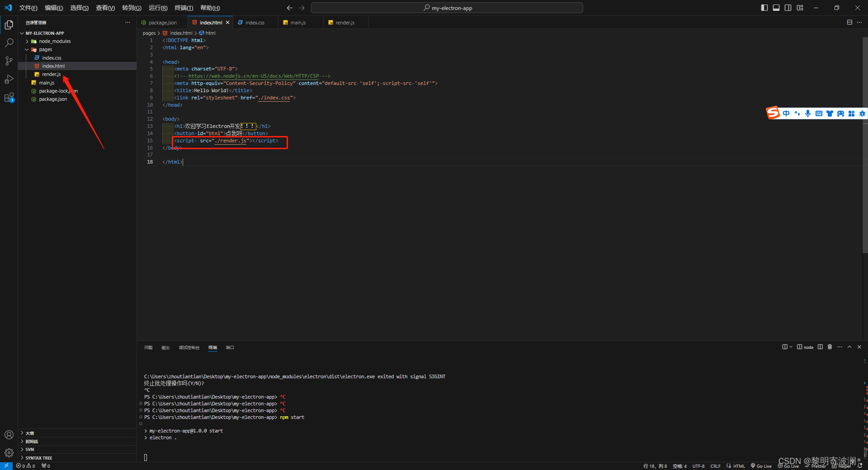Open the Source Control view

tap(9, 61)
